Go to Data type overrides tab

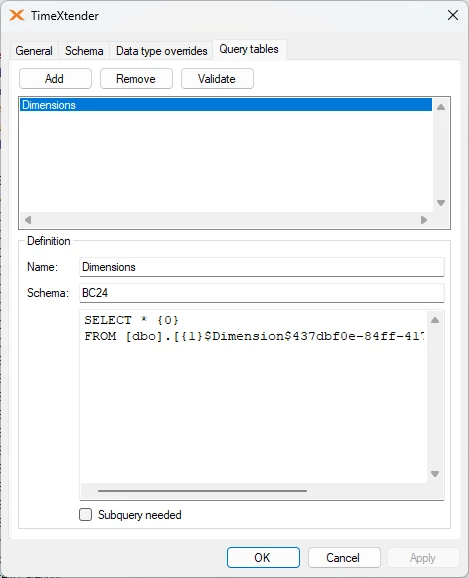click(x=161, y=51)
